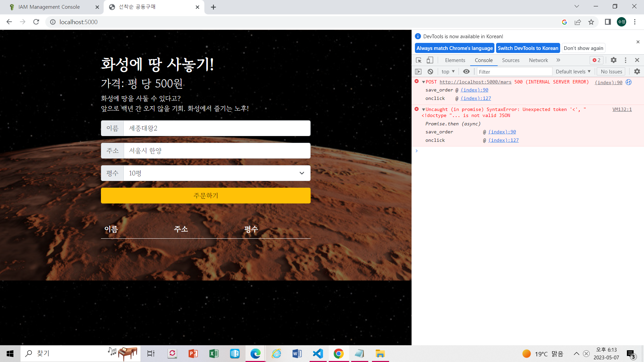Open Excel from the taskbar

pos(214,354)
